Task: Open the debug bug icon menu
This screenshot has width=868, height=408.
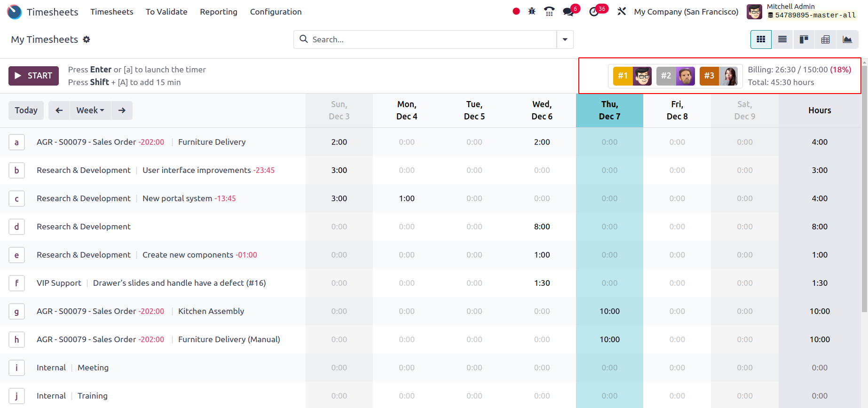Action: click(532, 11)
